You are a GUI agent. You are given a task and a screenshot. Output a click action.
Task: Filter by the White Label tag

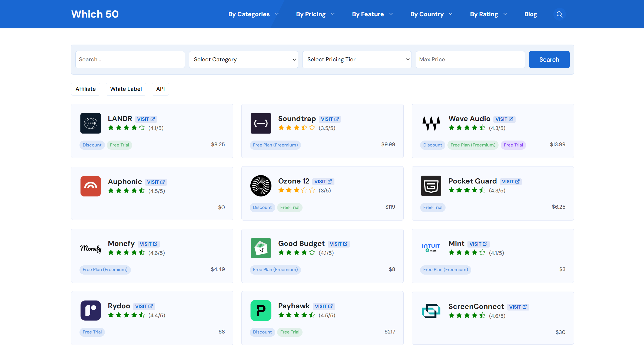click(126, 89)
